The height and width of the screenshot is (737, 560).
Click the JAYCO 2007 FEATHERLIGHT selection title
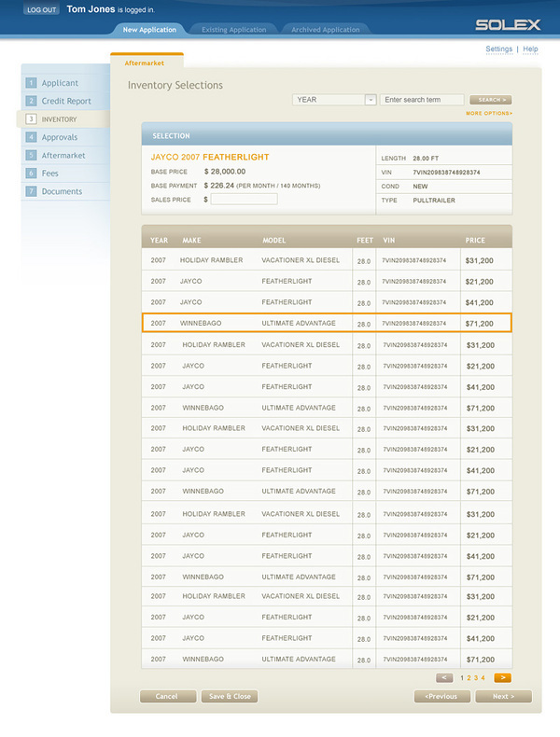(210, 157)
